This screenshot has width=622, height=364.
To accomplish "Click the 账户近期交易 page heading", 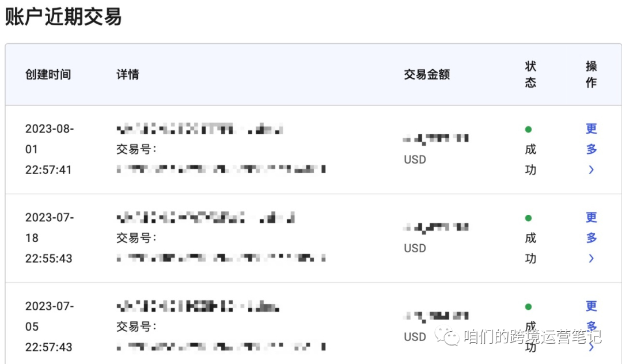I will tap(63, 17).
